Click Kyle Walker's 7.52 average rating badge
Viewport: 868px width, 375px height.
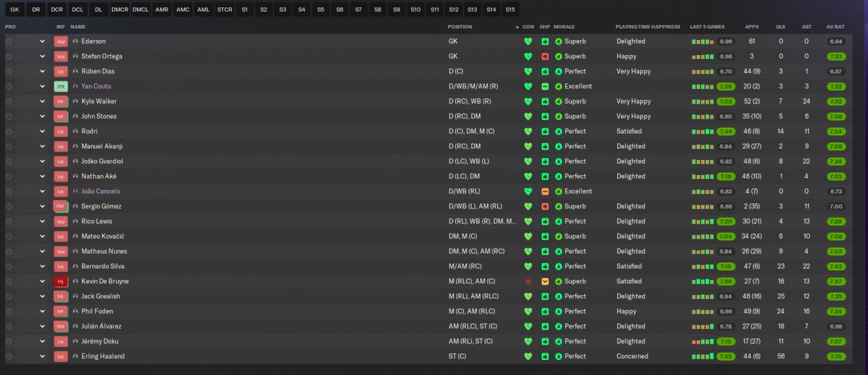coord(836,101)
